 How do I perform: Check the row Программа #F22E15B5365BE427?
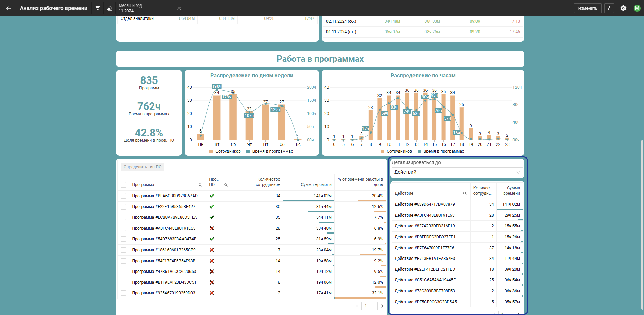(x=123, y=207)
